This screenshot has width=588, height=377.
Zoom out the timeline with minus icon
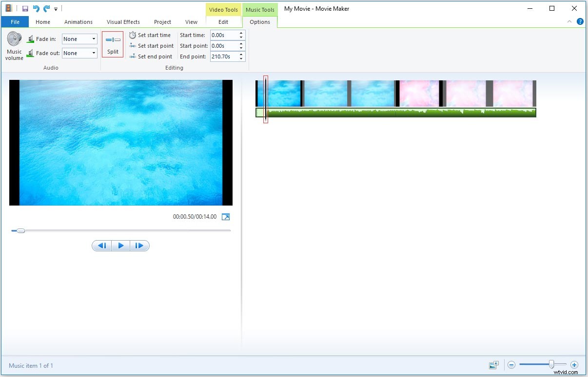(x=511, y=364)
